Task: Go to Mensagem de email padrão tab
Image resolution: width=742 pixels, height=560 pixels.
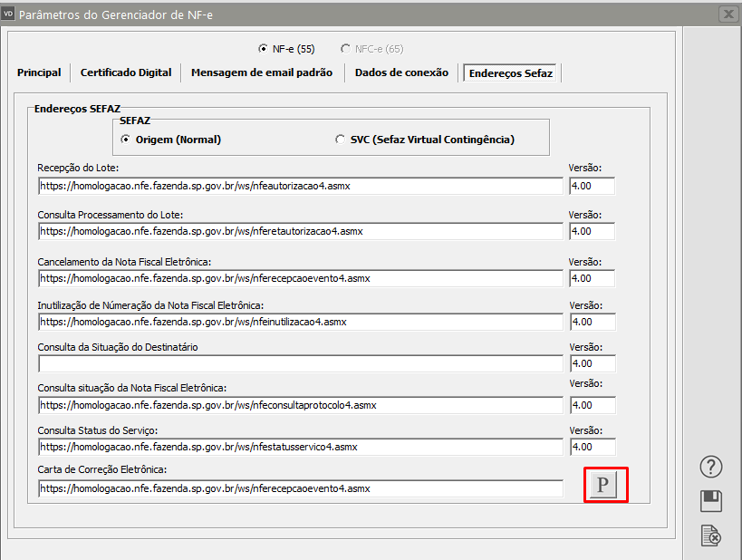Action: [x=262, y=72]
